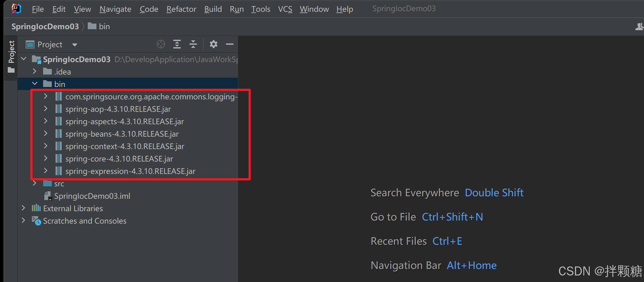The width and height of the screenshot is (644, 282).
Task: Click jar icon of spring-core-4.3.10.RELEASE.jar
Action: [58, 158]
